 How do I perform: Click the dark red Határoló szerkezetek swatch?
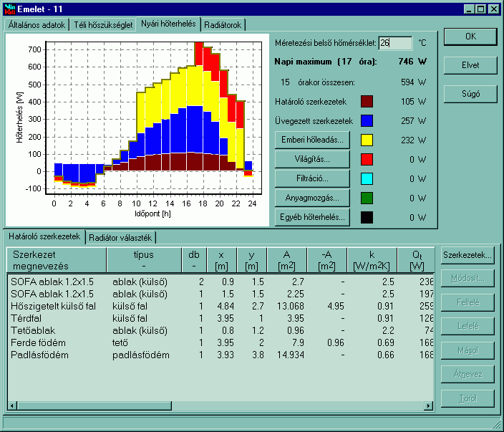coord(367,101)
